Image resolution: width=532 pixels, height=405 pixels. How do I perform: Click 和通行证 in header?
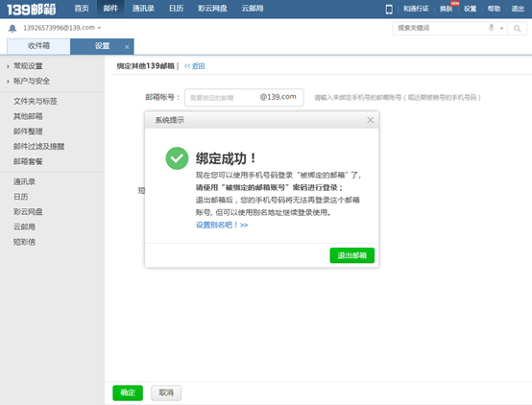[x=416, y=9]
